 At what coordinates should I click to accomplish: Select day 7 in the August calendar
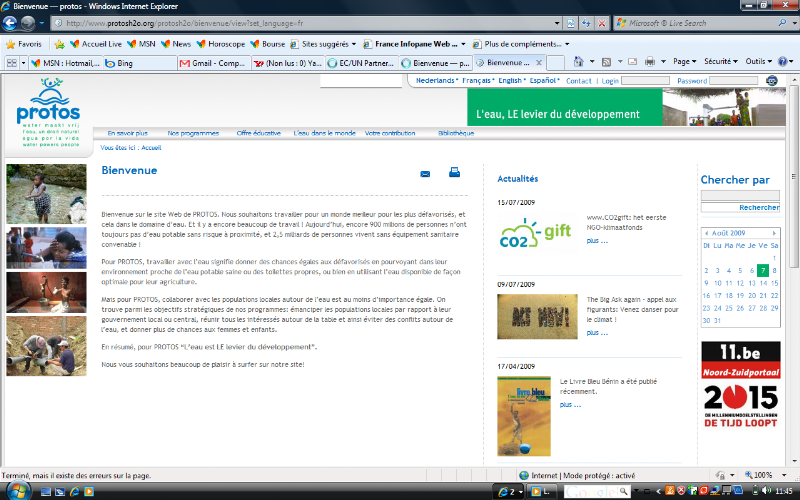pyautogui.click(x=762, y=270)
